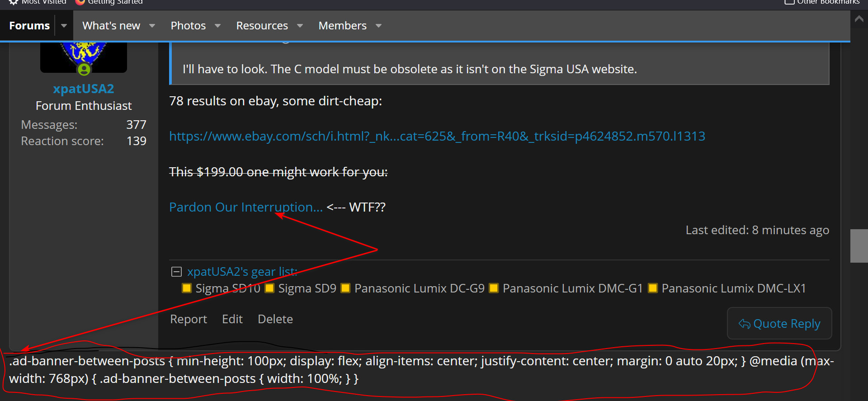Expand the Forums dropdown arrow
The image size is (868, 401).
coord(64,26)
